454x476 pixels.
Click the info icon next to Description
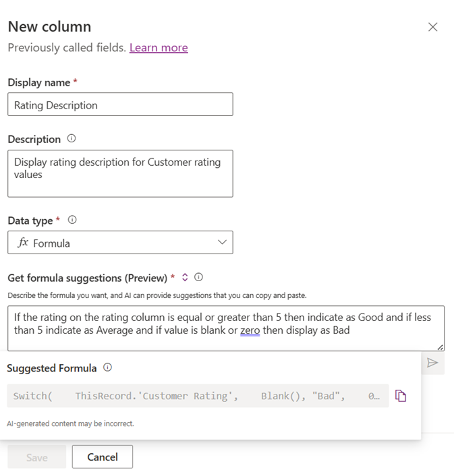[x=72, y=139]
